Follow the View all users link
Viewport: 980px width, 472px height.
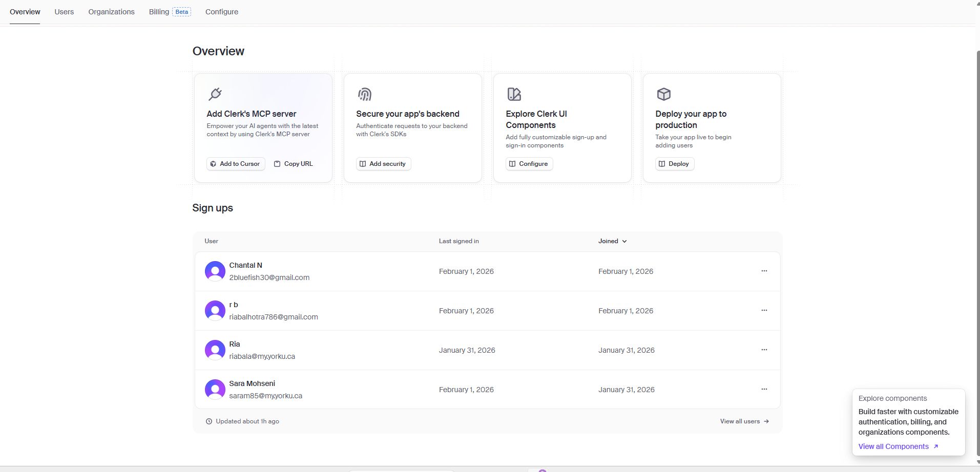(745, 421)
